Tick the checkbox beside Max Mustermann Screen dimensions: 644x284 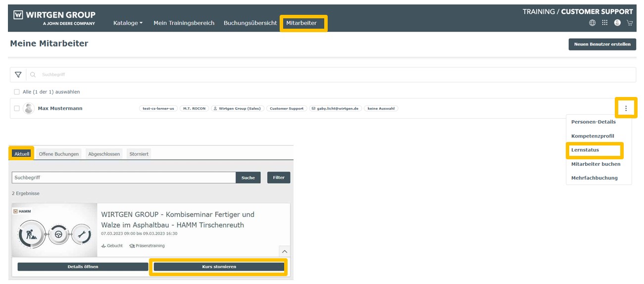(x=17, y=108)
